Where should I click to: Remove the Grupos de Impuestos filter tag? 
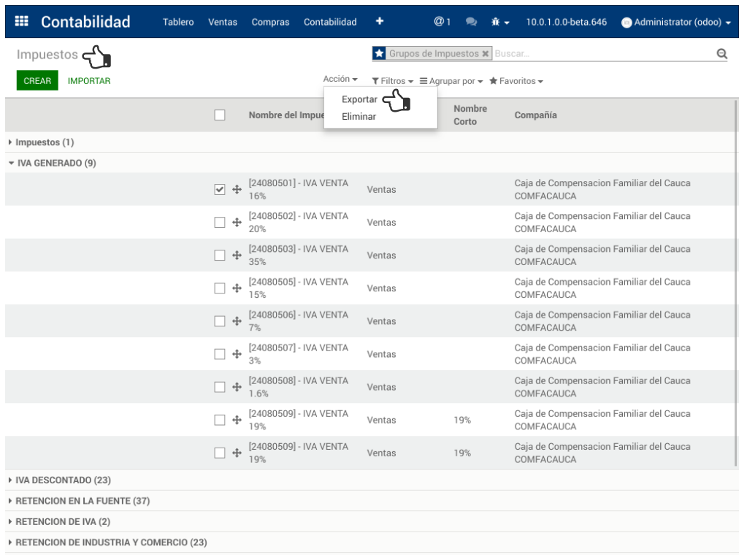[486, 54]
